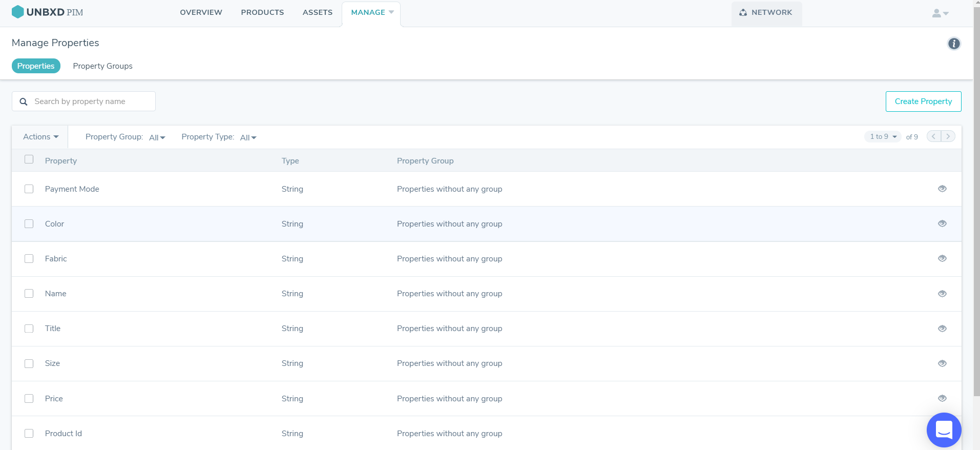Toggle eye icon for Size row
Image resolution: width=980 pixels, height=450 pixels.
(x=942, y=363)
